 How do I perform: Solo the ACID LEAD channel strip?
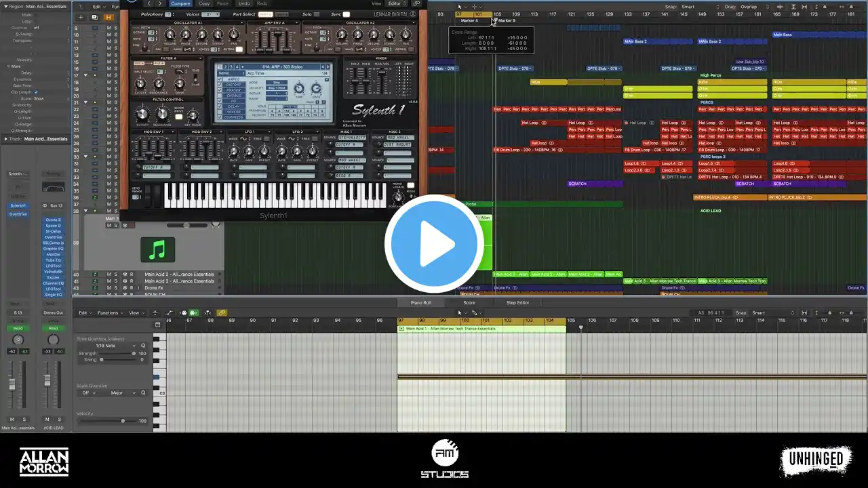59,420
